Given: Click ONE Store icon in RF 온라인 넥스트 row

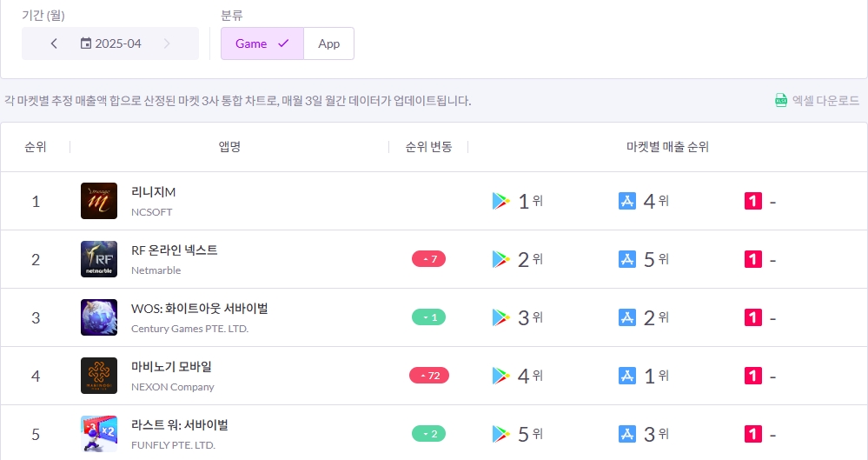Looking at the screenshot, I should [753, 259].
